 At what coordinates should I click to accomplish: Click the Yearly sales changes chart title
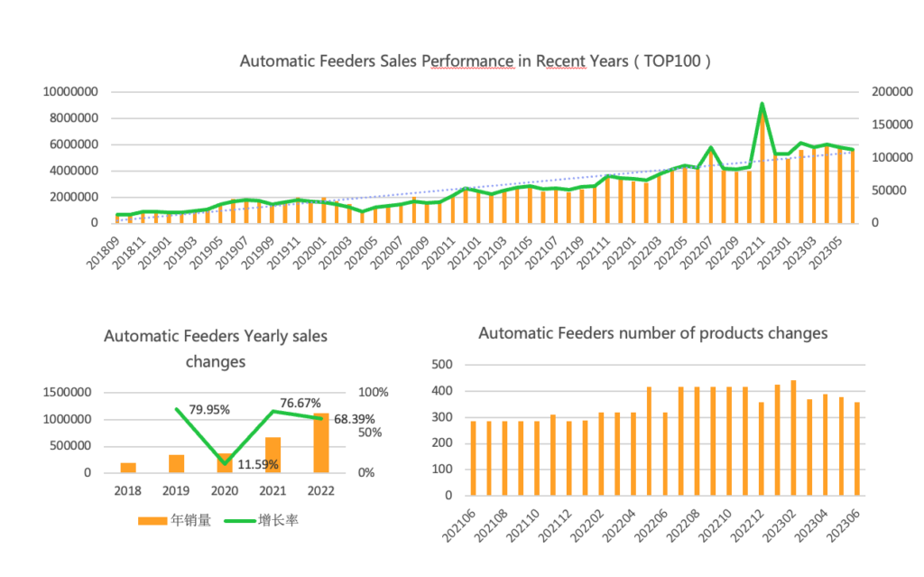click(x=216, y=349)
